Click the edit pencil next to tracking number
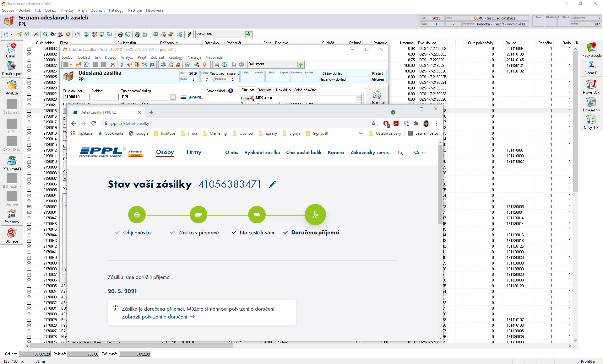This screenshot has height=364, width=603. click(272, 184)
